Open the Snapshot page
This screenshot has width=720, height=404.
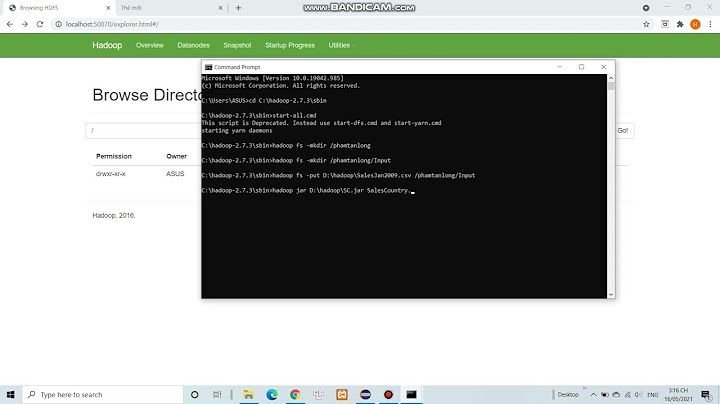(x=237, y=45)
